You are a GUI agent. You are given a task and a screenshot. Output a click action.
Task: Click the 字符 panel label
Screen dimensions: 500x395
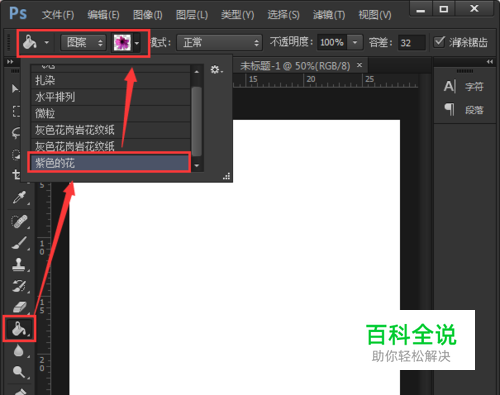point(474,87)
